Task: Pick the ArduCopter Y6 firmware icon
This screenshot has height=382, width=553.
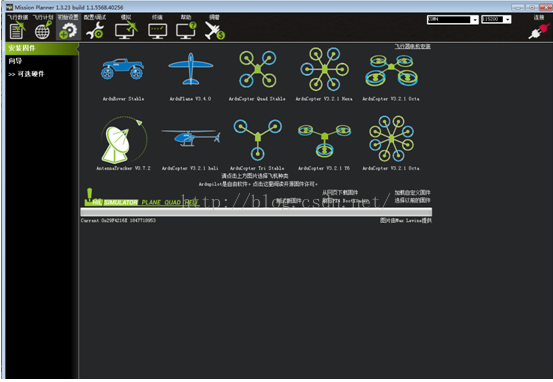Action: pos(324,140)
